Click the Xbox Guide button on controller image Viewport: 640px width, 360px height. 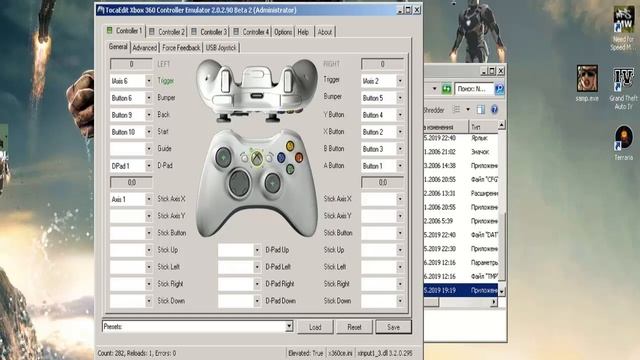257,158
